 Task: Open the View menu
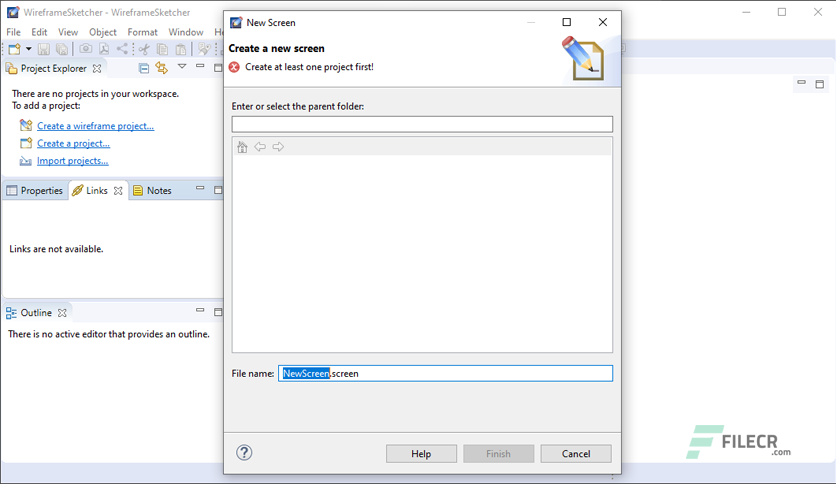pyautogui.click(x=68, y=32)
